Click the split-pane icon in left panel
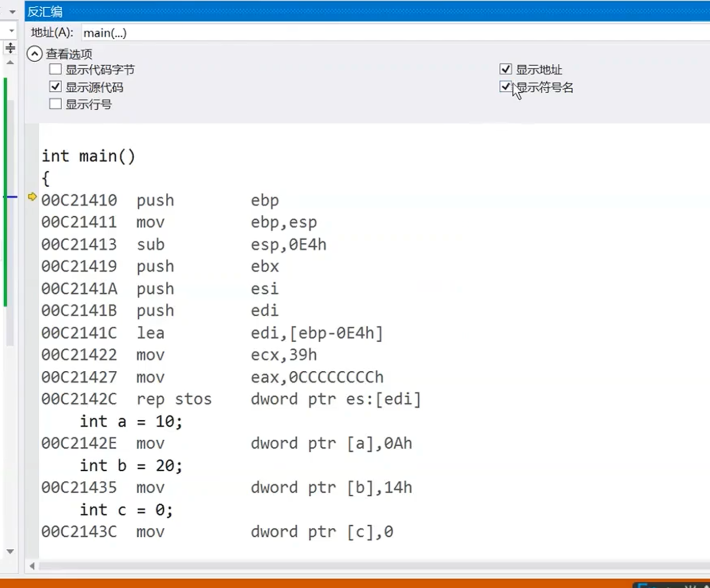Image resolution: width=710 pixels, height=588 pixels. click(x=10, y=48)
